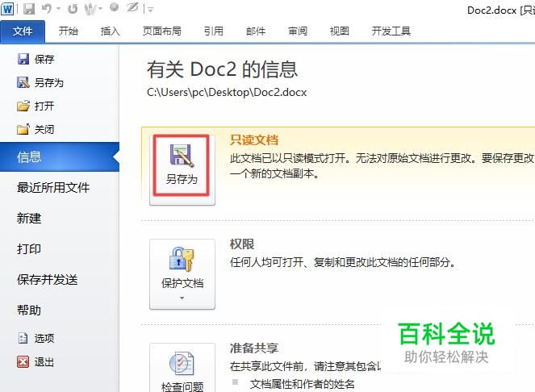535x392 pixels.
Task: Click the Redo/Repeat icon in Quick Access Toolbar
Action: 73,9
